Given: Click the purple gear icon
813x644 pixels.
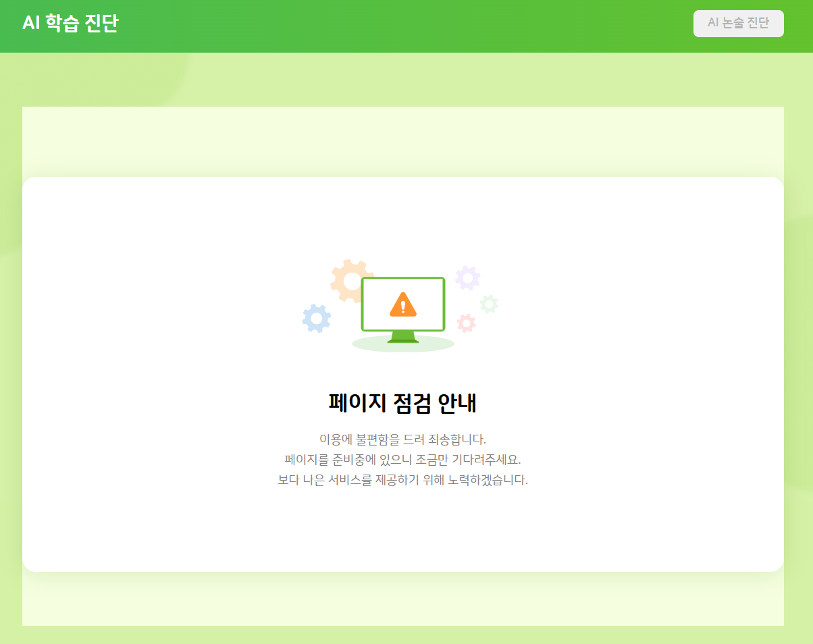Looking at the screenshot, I should pyautogui.click(x=467, y=277).
